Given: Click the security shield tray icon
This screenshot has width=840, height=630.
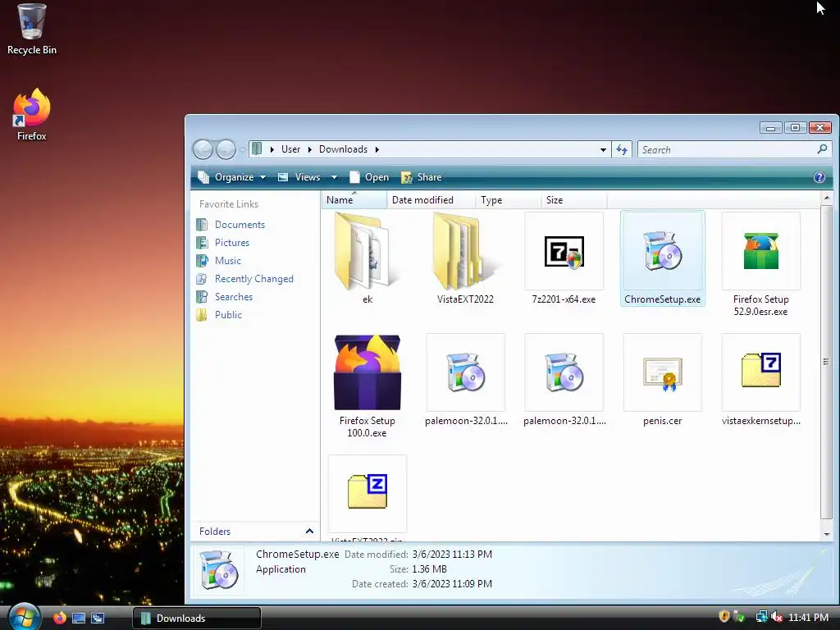Looking at the screenshot, I should (x=724, y=617).
